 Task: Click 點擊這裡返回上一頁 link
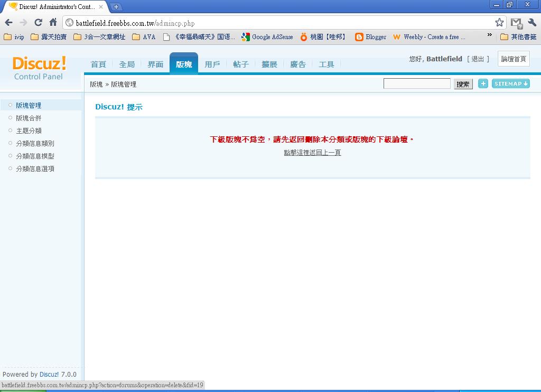click(x=312, y=153)
